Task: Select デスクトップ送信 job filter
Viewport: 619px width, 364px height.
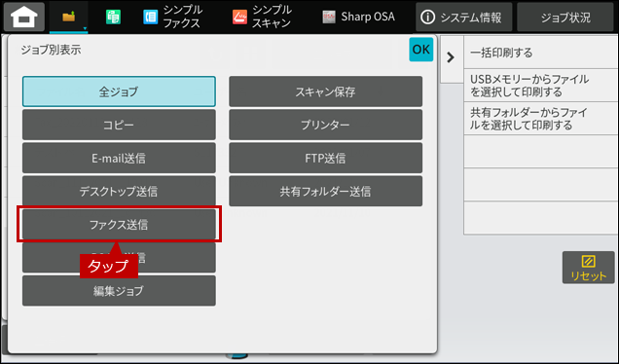Action: coord(119,192)
